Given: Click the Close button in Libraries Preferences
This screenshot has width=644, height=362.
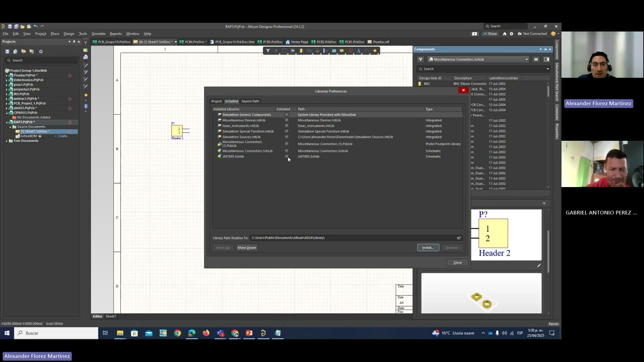Looking at the screenshot, I should click(x=457, y=262).
